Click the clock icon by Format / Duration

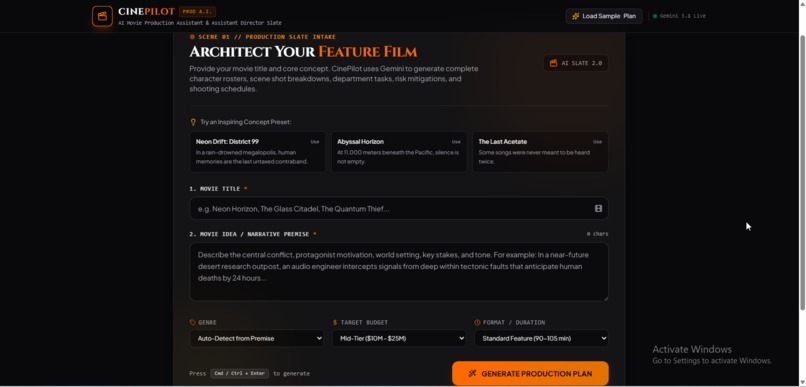click(x=477, y=323)
